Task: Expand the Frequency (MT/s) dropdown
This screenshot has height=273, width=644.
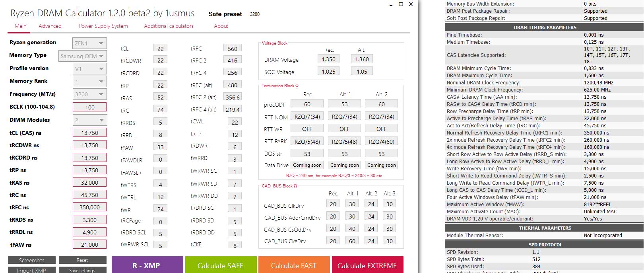Action: click(89, 94)
